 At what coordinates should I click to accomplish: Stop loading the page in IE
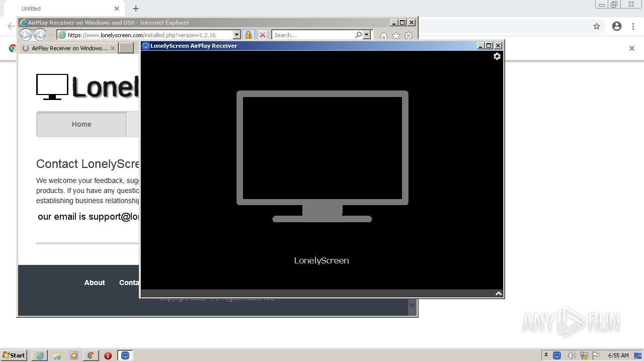(263, 35)
